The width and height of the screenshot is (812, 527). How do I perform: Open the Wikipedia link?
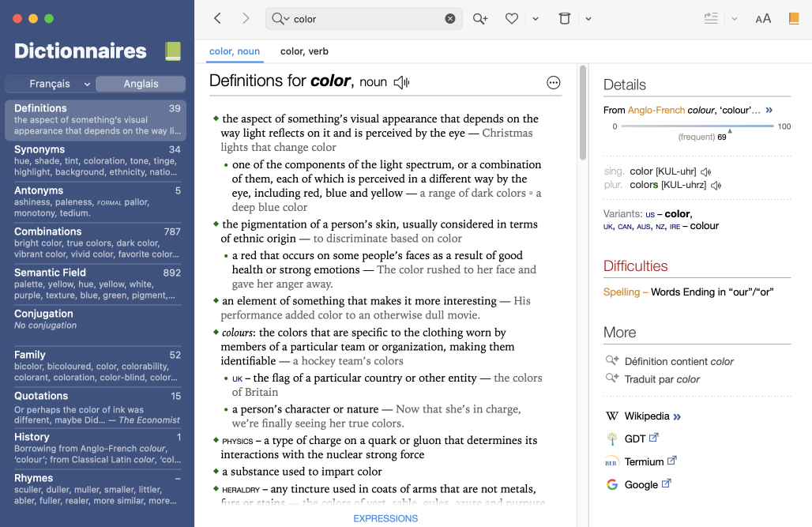click(x=646, y=416)
